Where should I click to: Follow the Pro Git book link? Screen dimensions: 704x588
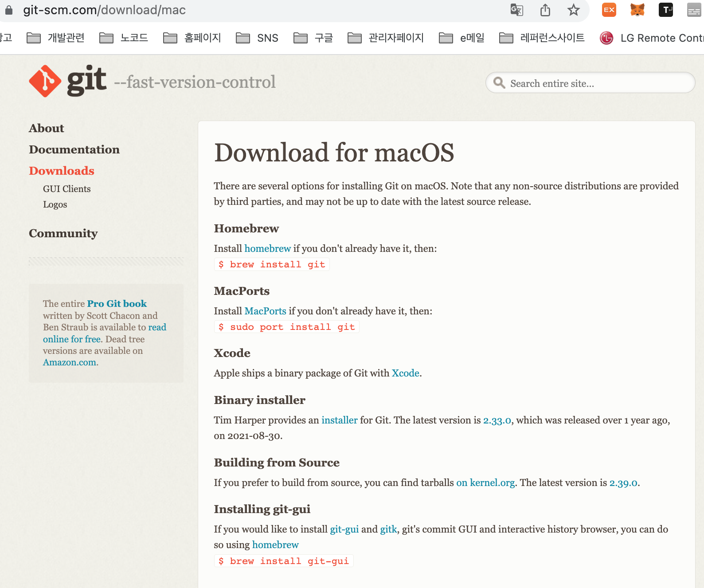point(117,304)
